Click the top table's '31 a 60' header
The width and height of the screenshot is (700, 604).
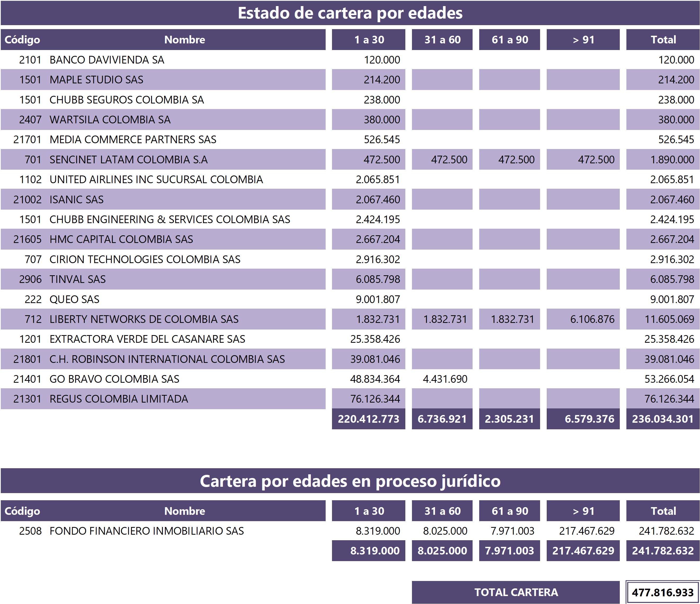tap(442, 40)
